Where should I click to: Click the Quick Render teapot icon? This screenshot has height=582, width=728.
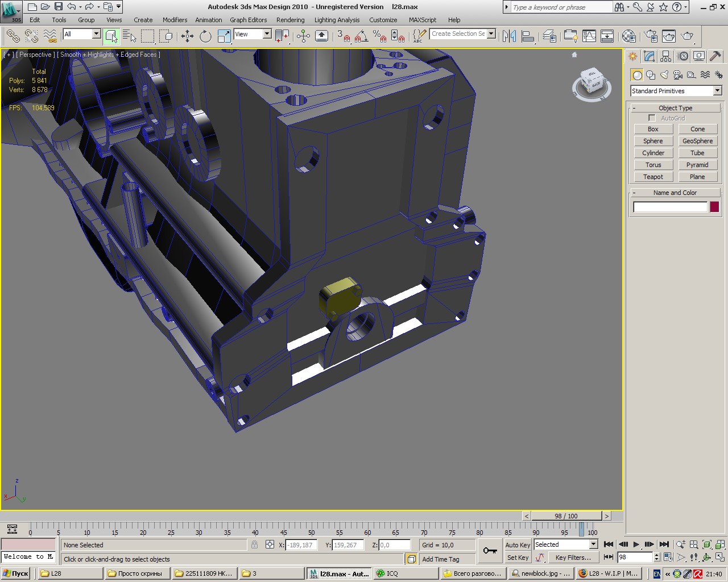click(x=687, y=36)
